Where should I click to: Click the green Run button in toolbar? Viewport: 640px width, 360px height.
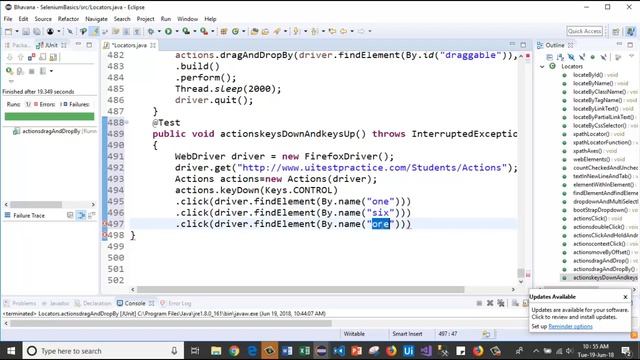pyautogui.click(x=168, y=31)
